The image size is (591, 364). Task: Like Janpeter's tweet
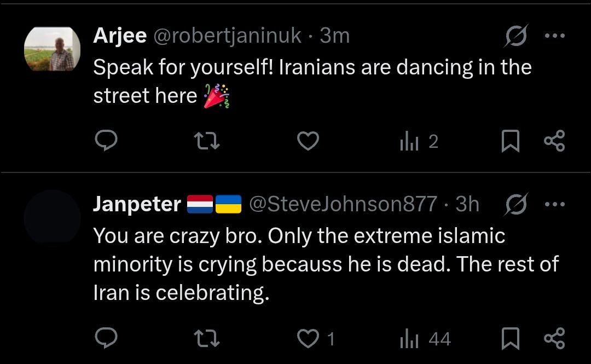coord(308,339)
